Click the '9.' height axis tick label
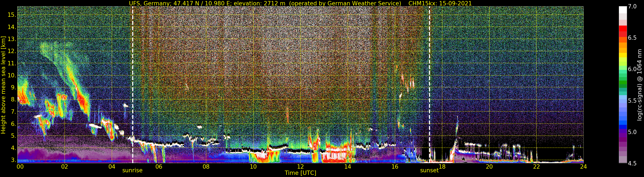This screenshot has width=644, height=177. [13, 87]
